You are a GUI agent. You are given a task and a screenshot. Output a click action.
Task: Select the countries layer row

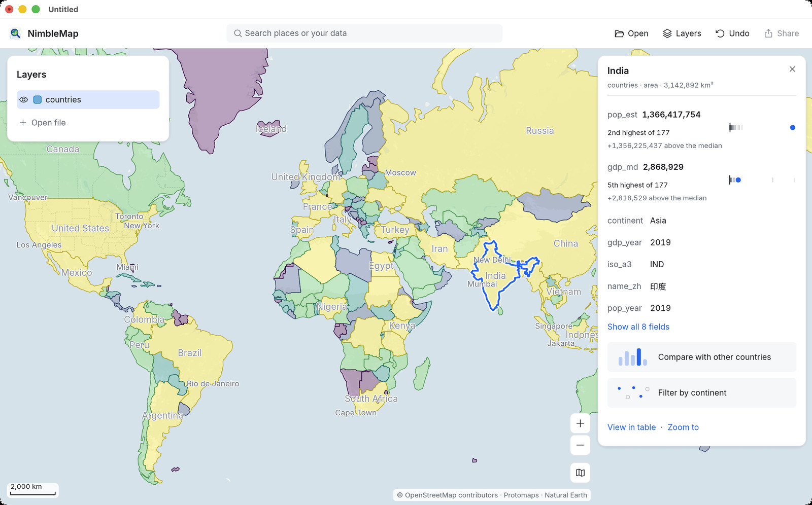click(x=88, y=100)
